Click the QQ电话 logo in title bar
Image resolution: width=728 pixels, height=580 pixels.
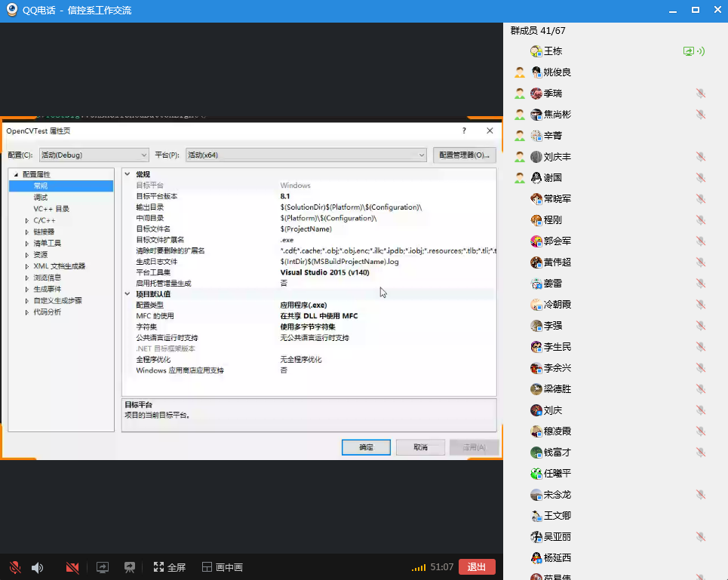[x=12, y=10]
